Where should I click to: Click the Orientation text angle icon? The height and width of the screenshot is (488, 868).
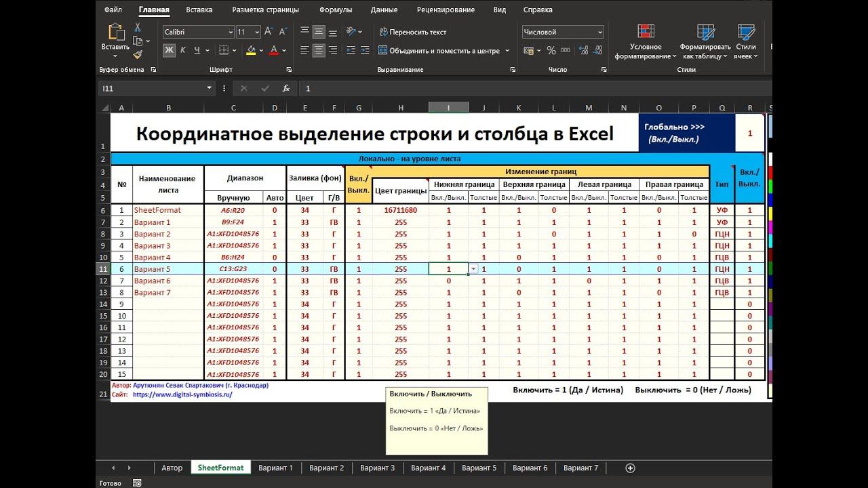point(351,31)
